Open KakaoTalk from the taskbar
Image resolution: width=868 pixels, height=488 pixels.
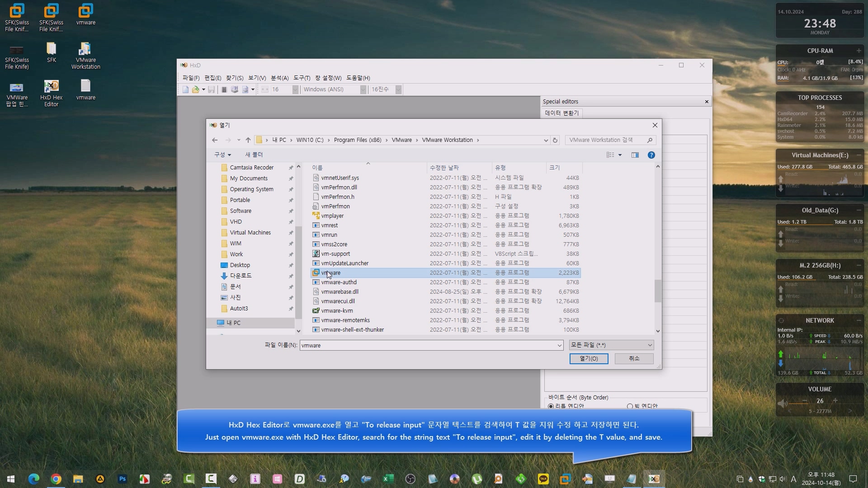(x=543, y=479)
